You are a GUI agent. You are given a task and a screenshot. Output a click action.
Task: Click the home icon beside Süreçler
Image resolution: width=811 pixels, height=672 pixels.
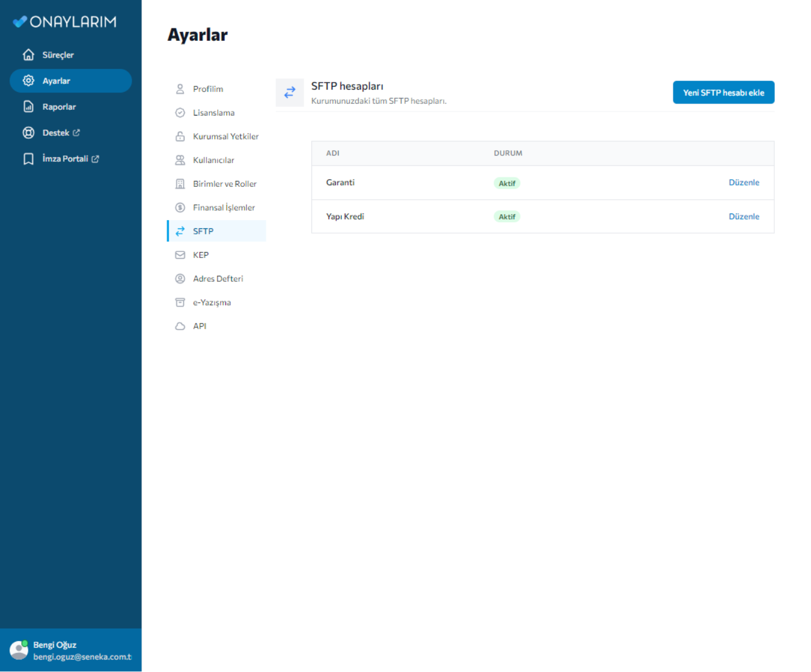pyautogui.click(x=28, y=55)
